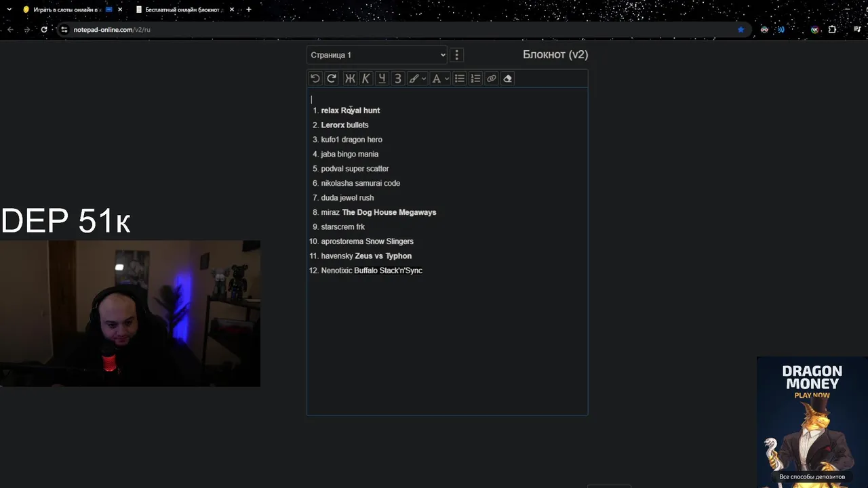Go back in browser history
The height and width of the screenshot is (488, 868).
pyautogui.click(x=10, y=30)
